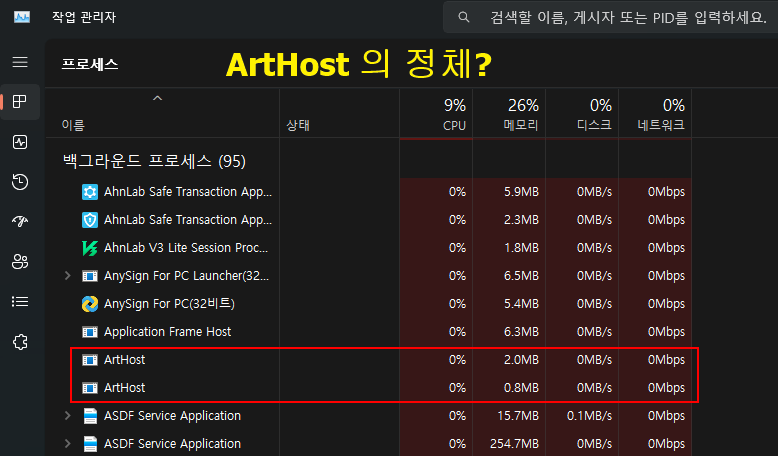Select the AnySign For PC(32비트) row
The height and width of the screenshot is (456, 778).
tap(369, 304)
